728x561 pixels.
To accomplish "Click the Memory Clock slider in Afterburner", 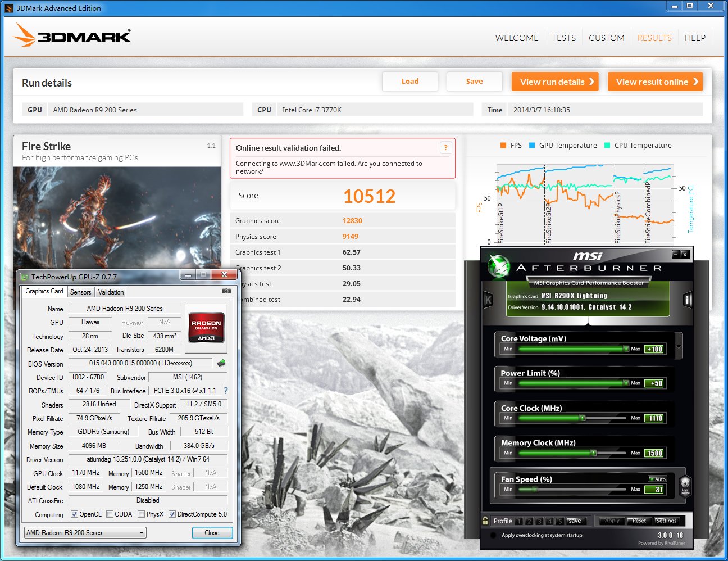I will [572, 453].
